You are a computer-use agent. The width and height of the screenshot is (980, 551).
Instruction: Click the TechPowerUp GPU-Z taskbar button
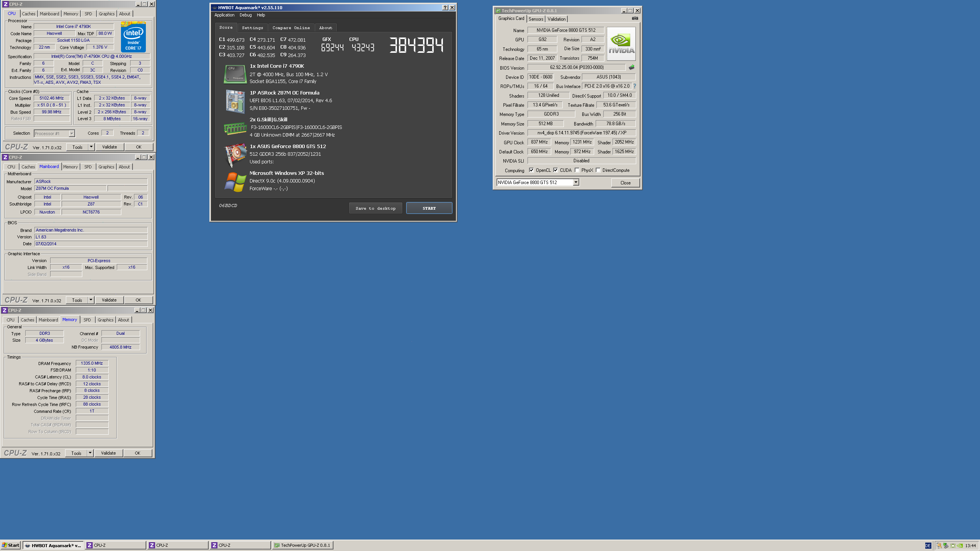point(302,545)
